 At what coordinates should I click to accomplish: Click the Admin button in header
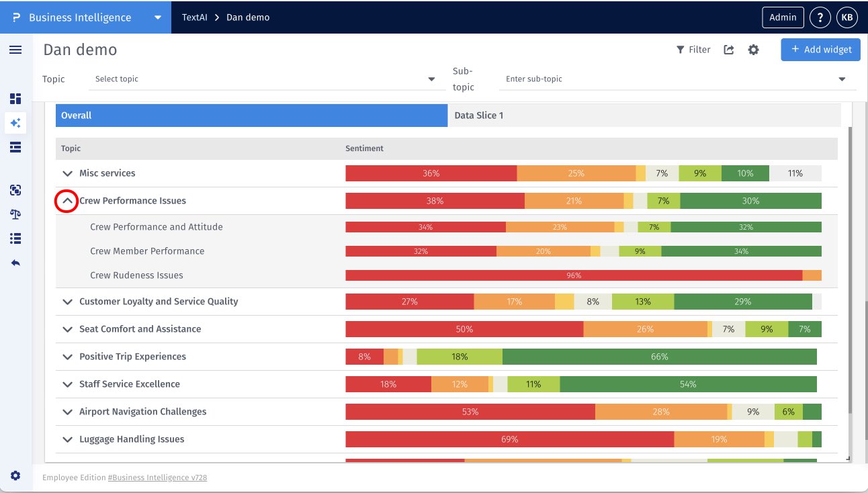pyautogui.click(x=783, y=17)
